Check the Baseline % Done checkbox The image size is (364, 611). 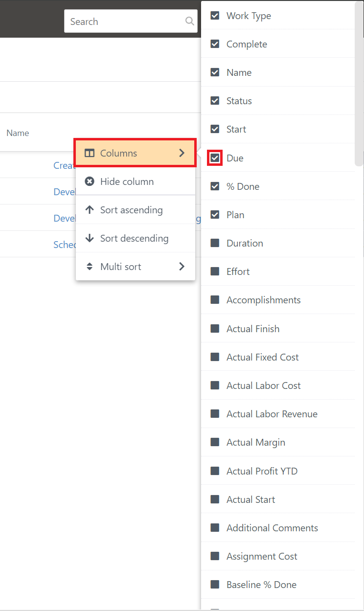[215, 585]
